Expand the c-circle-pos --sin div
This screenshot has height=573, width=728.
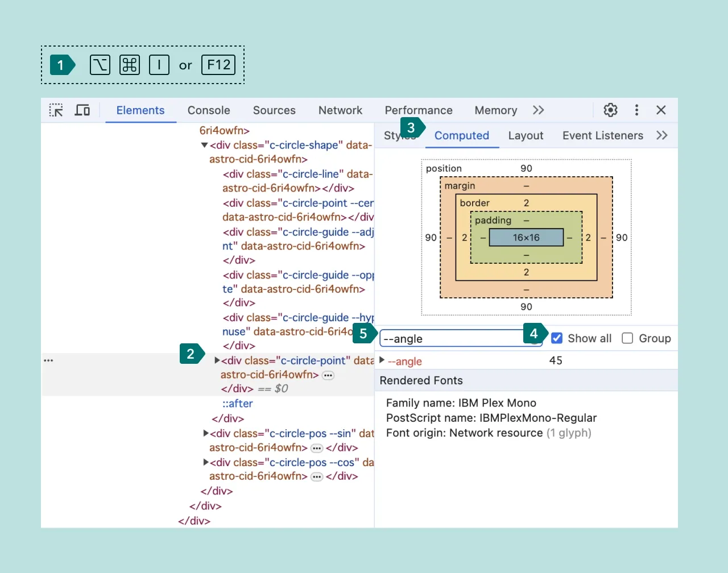(206, 433)
